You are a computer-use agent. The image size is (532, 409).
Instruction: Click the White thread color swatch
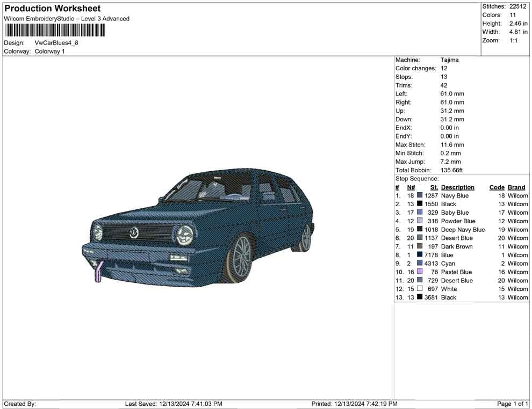click(420, 288)
